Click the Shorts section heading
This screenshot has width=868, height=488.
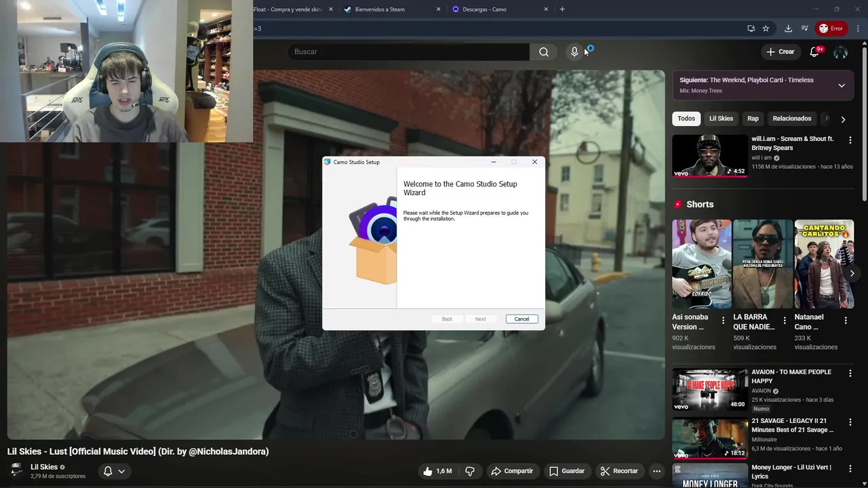[700, 204]
